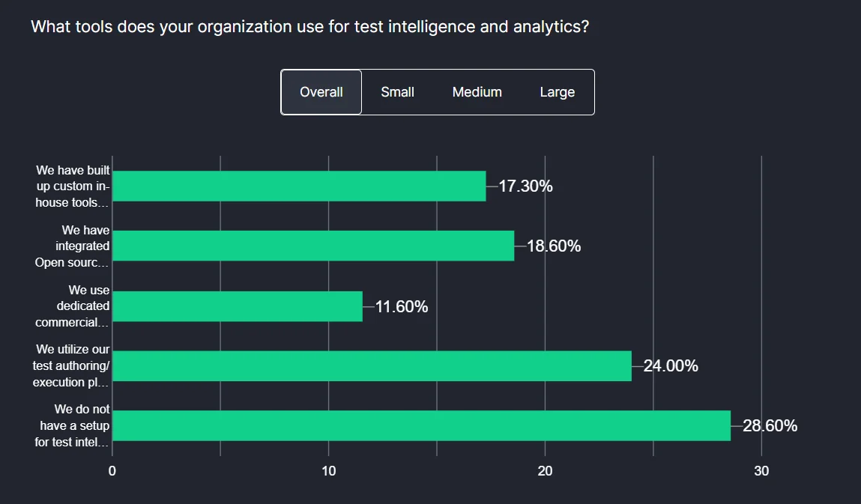Select the Overall tab
861x504 pixels.
321,91
